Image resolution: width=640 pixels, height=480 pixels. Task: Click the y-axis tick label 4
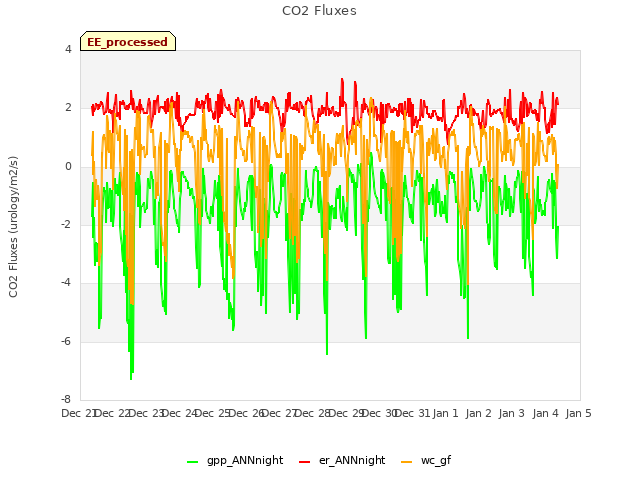pyautogui.click(x=68, y=49)
